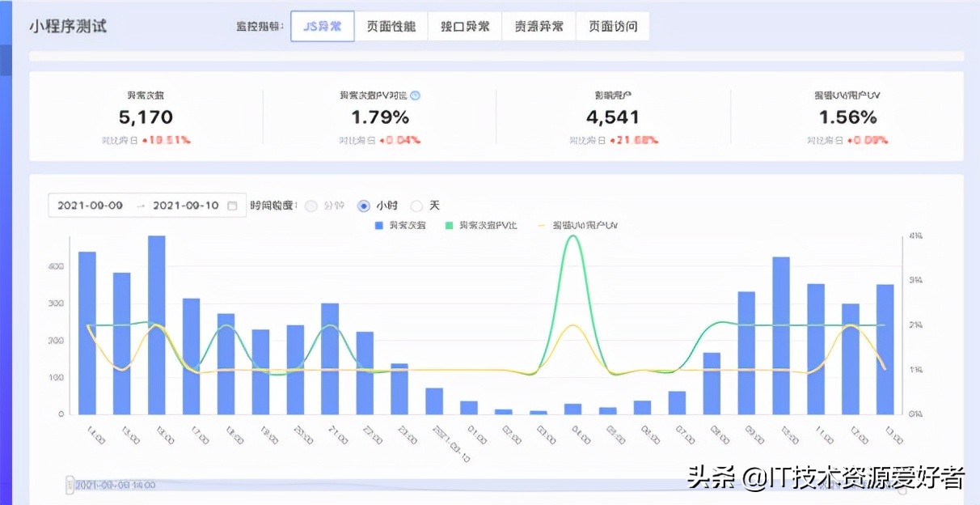The width and height of the screenshot is (980, 505).
Task: Click the info icon beside 异常次数PV对比
Action: point(413,95)
